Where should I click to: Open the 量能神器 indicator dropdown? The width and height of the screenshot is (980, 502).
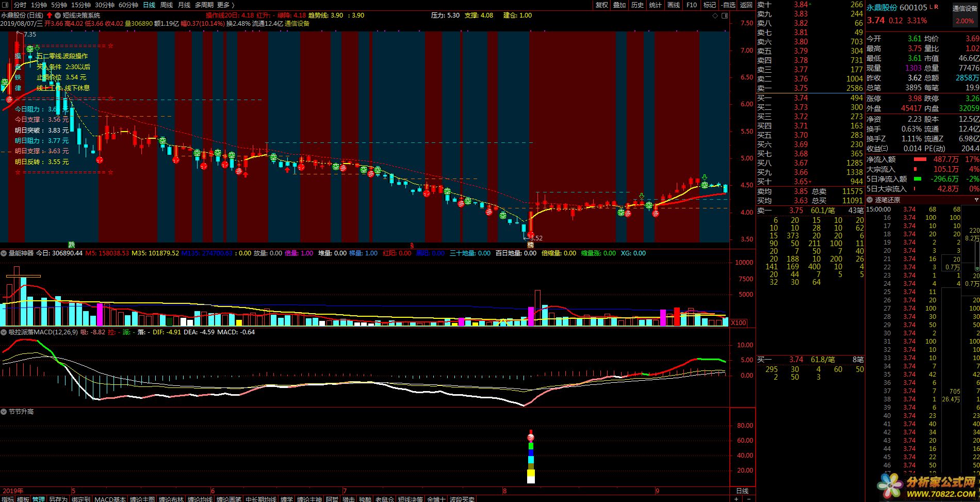(x=4, y=253)
